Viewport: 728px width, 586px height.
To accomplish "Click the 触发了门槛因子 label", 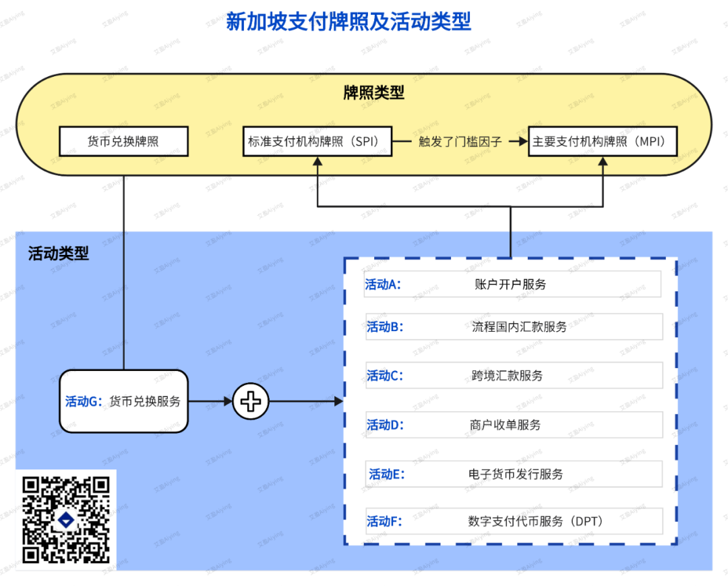I will tap(460, 142).
